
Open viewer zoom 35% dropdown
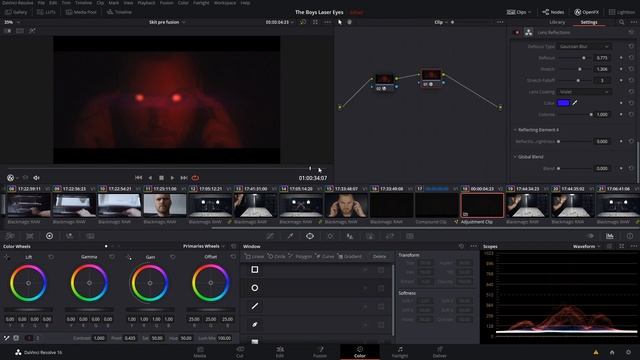coord(12,22)
